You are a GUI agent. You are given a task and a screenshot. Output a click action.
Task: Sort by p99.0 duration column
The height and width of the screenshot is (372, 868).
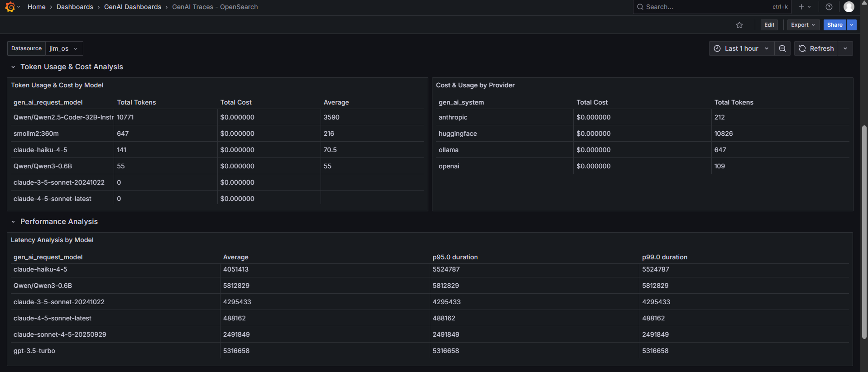(x=664, y=257)
